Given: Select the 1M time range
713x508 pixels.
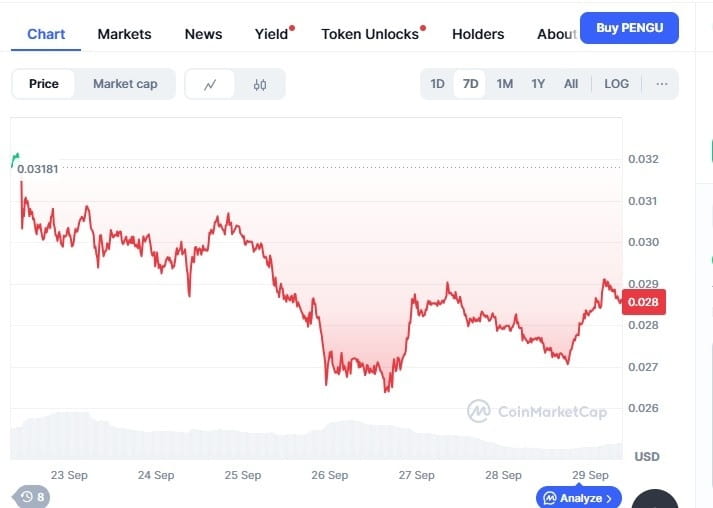Looking at the screenshot, I should click(x=505, y=84).
